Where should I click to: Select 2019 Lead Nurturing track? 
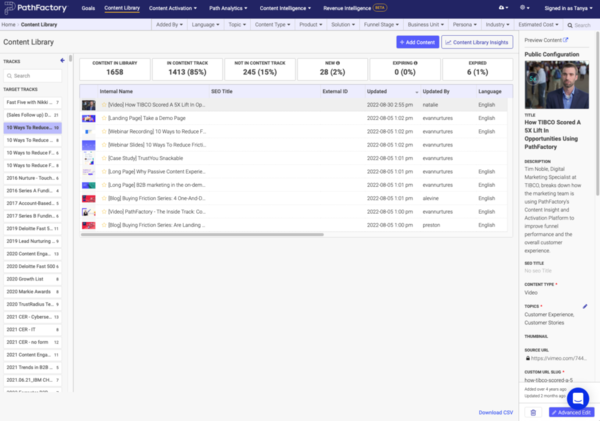(x=33, y=241)
